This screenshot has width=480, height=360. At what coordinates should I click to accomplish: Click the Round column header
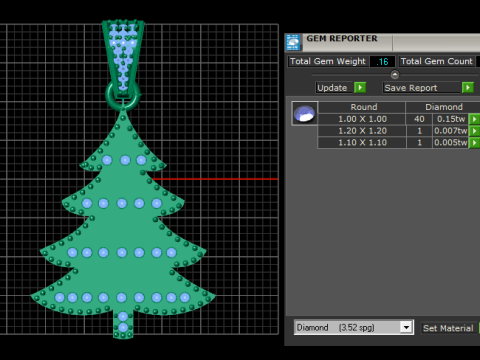[362, 107]
